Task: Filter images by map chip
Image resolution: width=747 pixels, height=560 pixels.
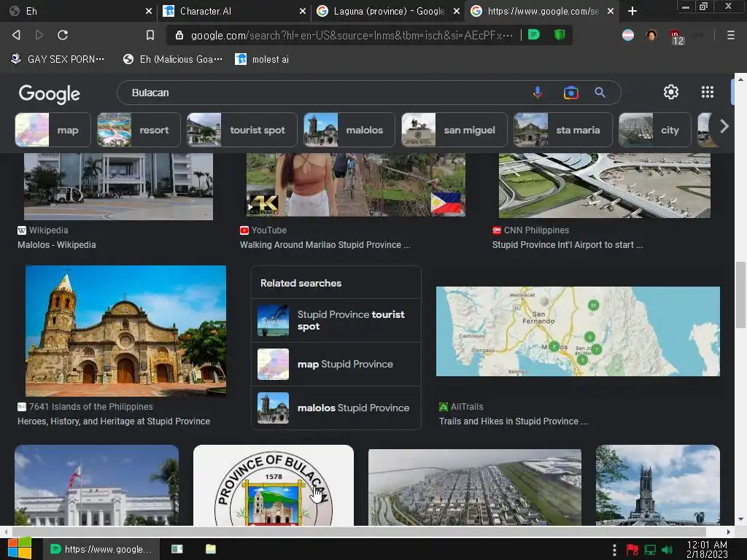Action: (53, 130)
